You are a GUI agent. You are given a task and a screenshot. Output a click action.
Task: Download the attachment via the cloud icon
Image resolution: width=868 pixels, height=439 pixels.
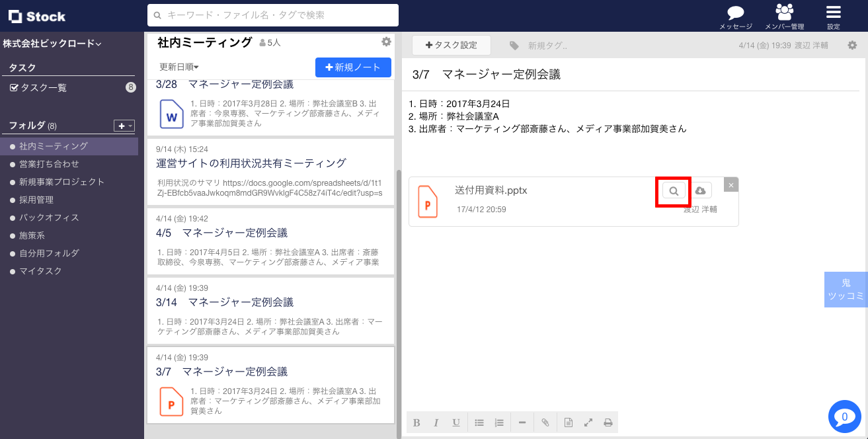[x=700, y=190]
